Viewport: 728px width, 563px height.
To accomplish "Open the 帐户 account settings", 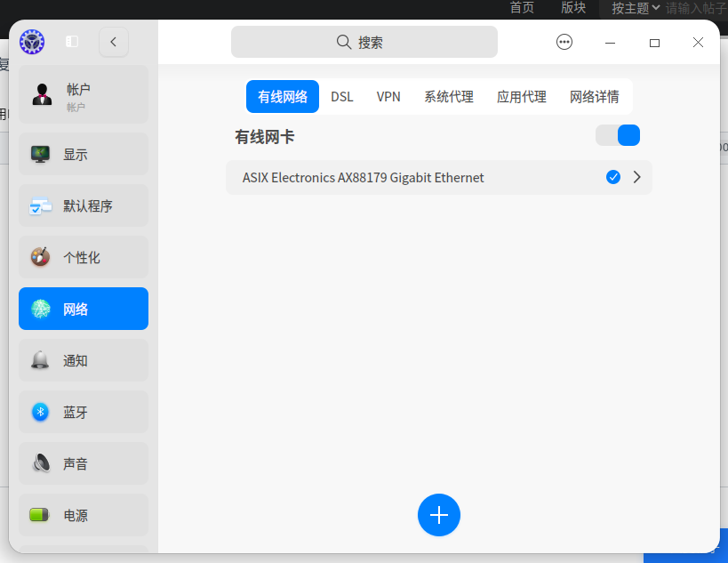I will [84, 94].
